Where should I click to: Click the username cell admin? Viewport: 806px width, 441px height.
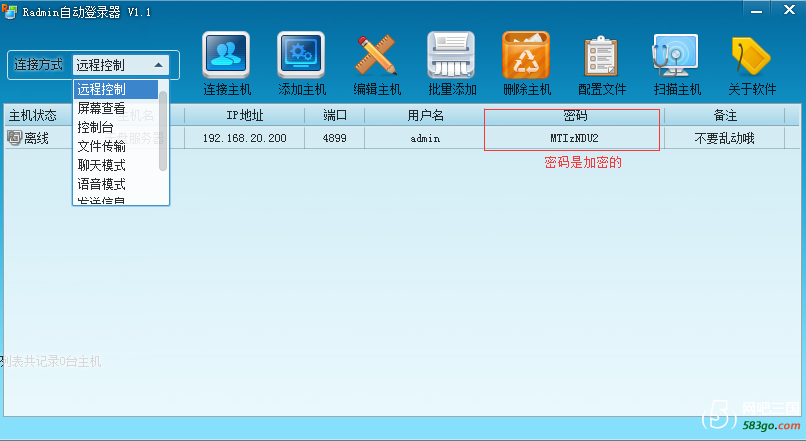tap(425, 138)
